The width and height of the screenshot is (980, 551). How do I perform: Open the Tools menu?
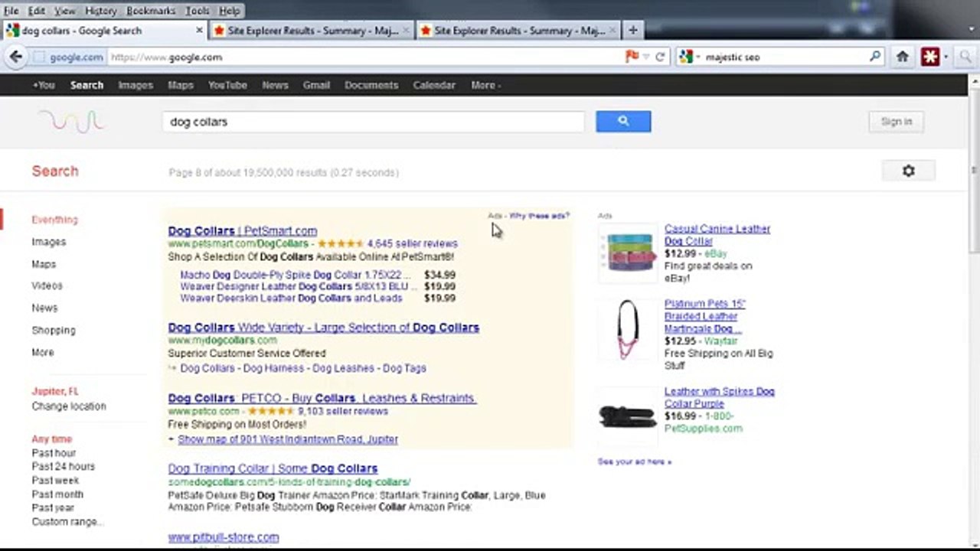pos(197,11)
